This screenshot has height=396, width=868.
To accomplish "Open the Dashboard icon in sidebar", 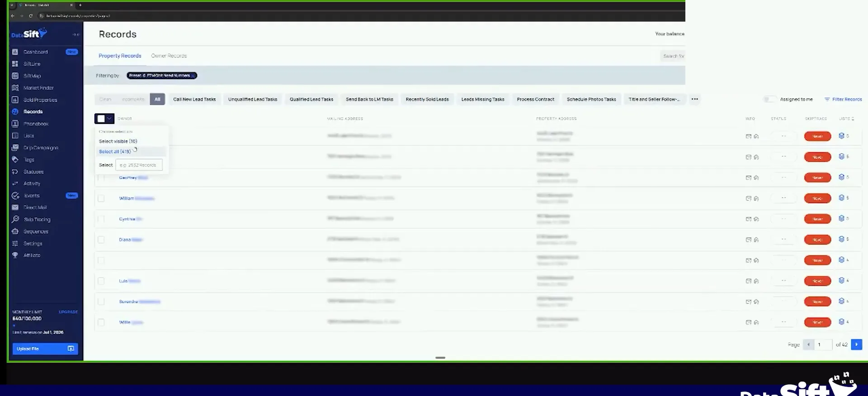I will click(15, 52).
